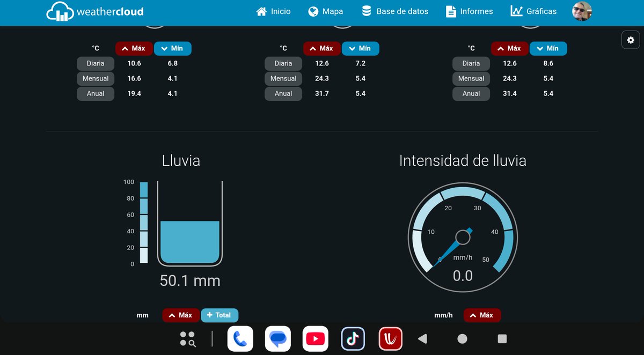
Task: Select Mensual row in middle table
Action: (x=283, y=78)
